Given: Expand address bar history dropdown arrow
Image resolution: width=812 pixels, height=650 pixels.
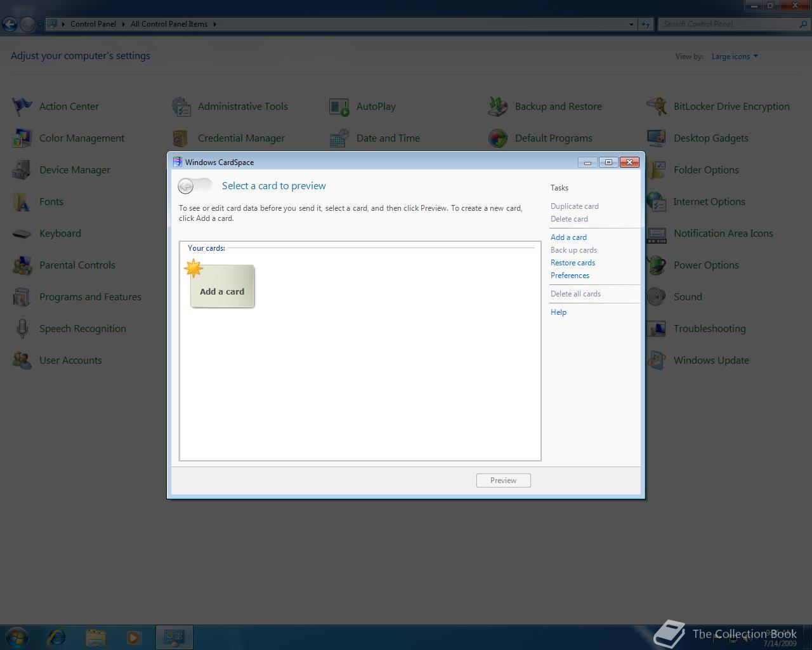Looking at the screenshot, I should click(631, 24).
